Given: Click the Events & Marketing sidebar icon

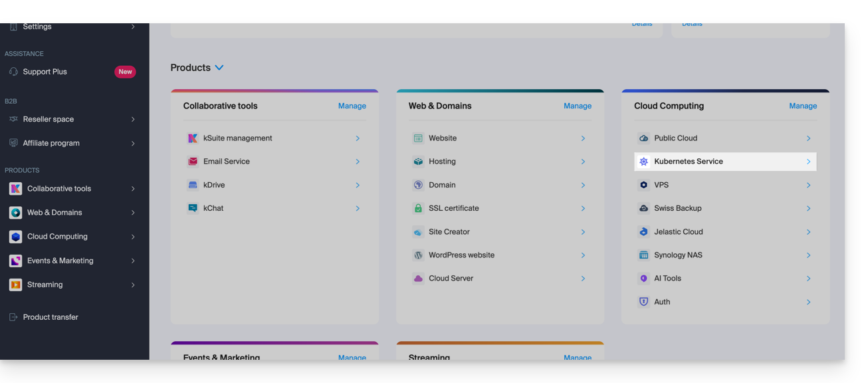Looking at the screenshot, I should 15,261.
